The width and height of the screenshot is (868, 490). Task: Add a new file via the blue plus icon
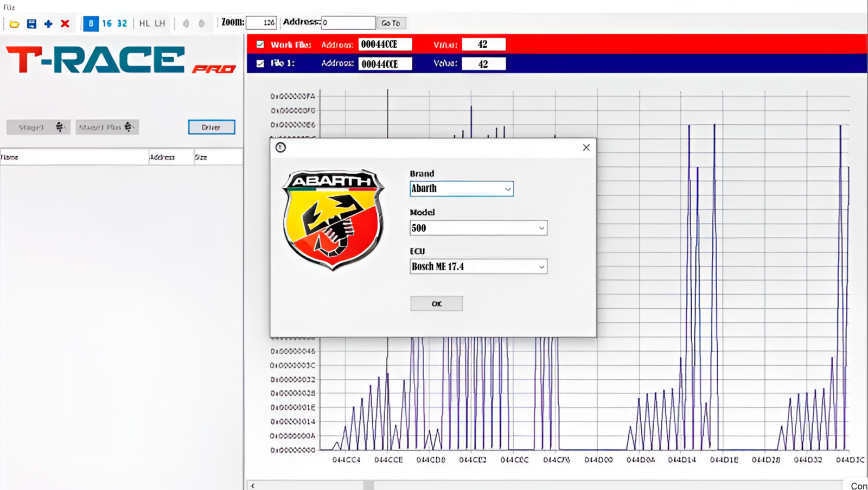[x=48, y=23]
